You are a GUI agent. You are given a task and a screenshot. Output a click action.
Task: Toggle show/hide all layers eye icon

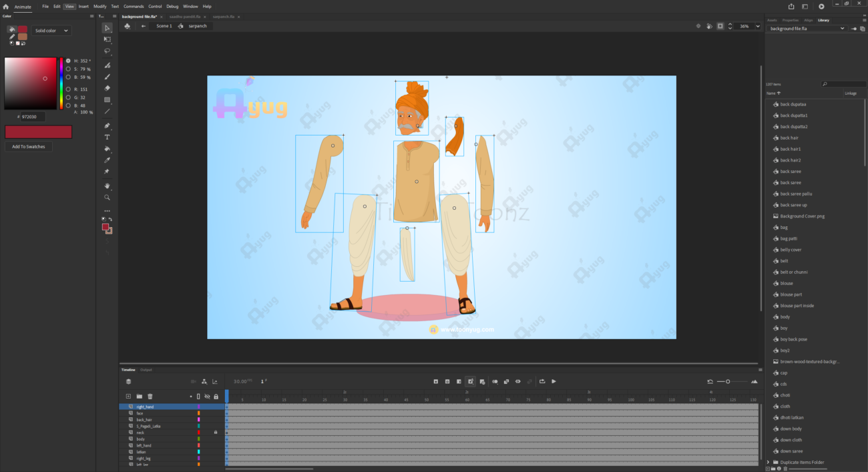pyautogui.click(x=207, y=397)
